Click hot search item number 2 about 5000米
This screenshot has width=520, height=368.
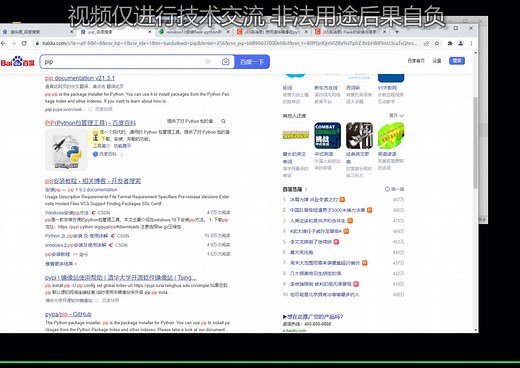click(327, 210)
